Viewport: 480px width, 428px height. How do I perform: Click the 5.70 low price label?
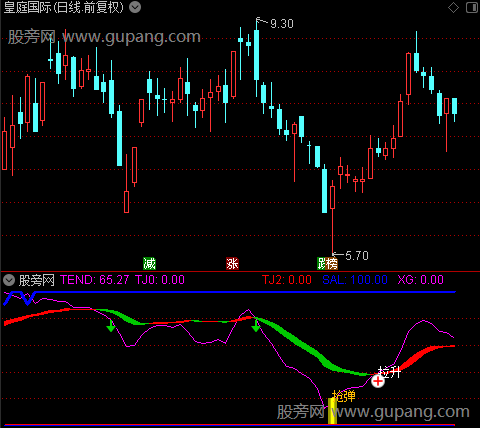click(x=357, y=256)
